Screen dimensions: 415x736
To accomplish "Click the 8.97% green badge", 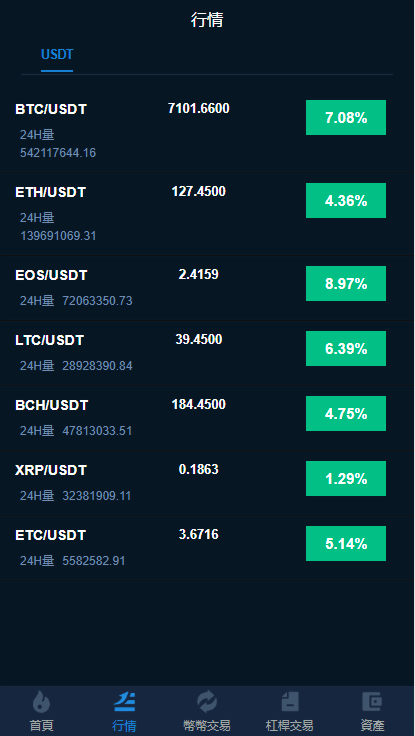I will tap(346, 284).
